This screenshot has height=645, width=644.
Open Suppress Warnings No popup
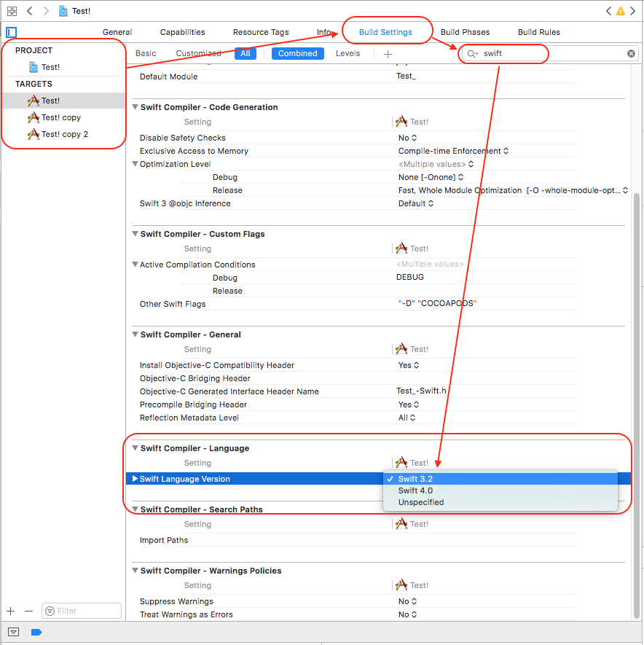click(x=407, y=601)
